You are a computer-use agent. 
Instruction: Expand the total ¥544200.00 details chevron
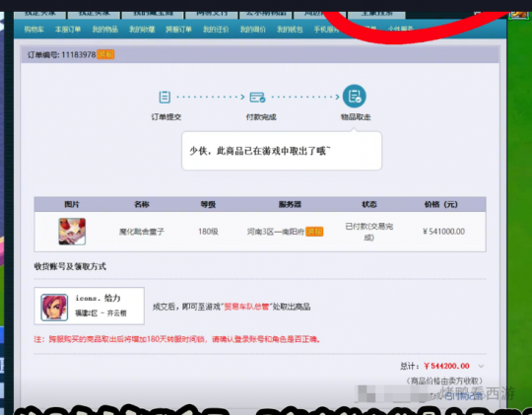481,366
